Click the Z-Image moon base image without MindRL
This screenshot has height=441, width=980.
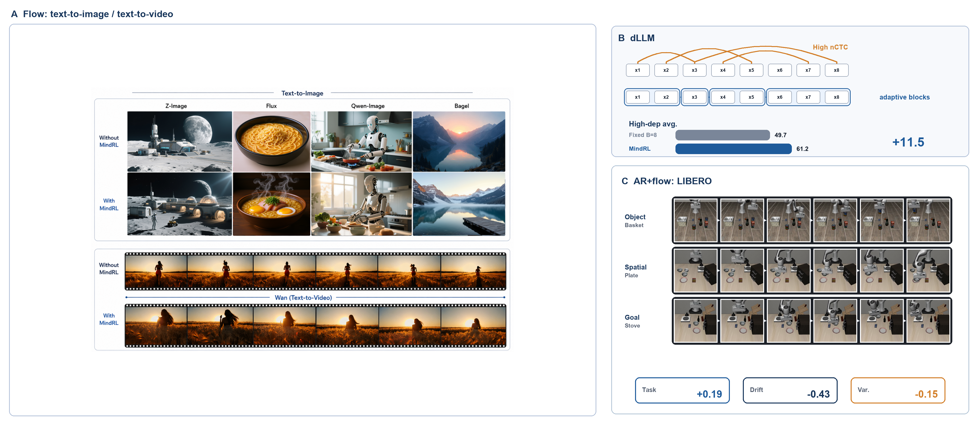179,142
